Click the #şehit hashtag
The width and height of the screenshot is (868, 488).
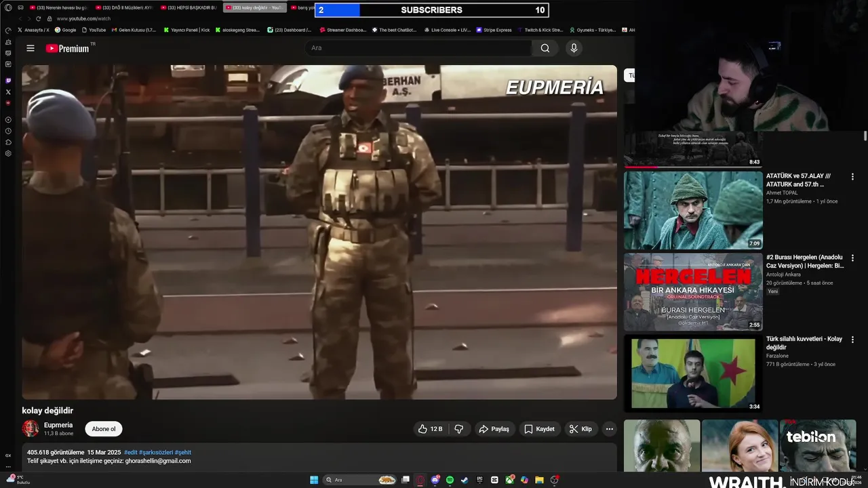(182, 452)
